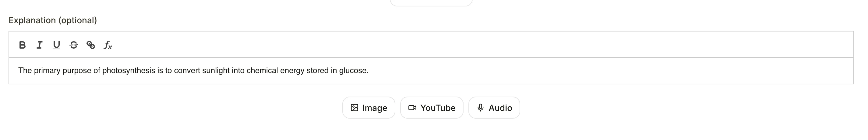Insert a hyperlink with the link icon
The image size is (868, 140).
pos(91,45)
